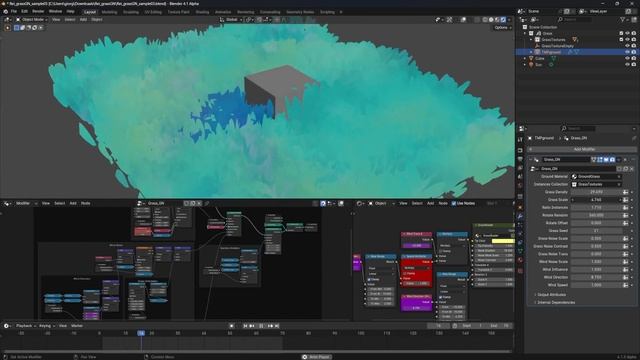640x360 pixels.
Task: Open the shader editor Object type dropdown
Action: click(381, 203)
